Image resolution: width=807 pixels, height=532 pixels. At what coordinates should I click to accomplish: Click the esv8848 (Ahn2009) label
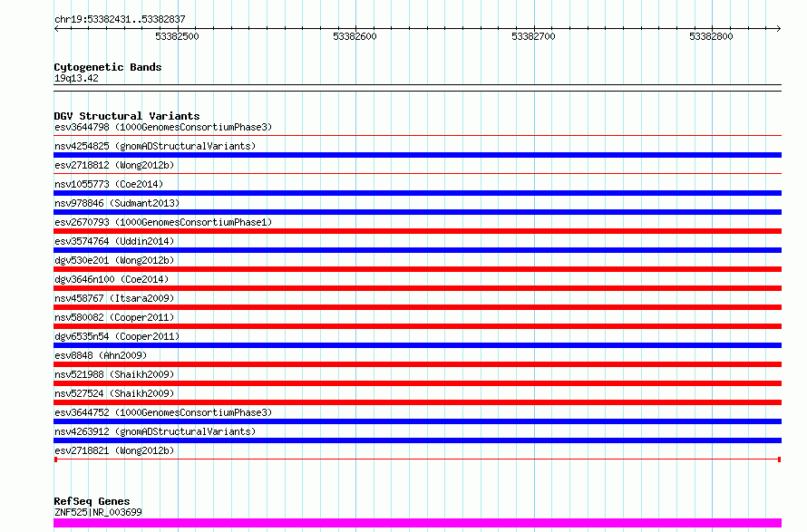point(101,355)
